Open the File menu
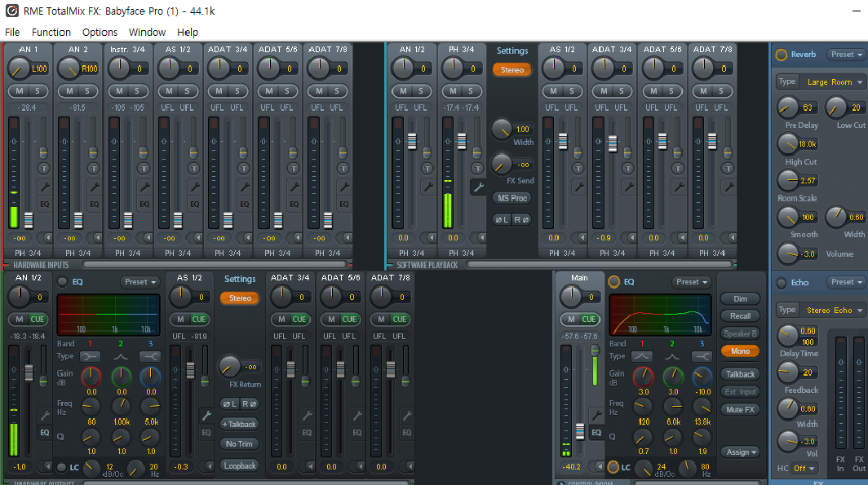868x485 pixels. (12, 32)
